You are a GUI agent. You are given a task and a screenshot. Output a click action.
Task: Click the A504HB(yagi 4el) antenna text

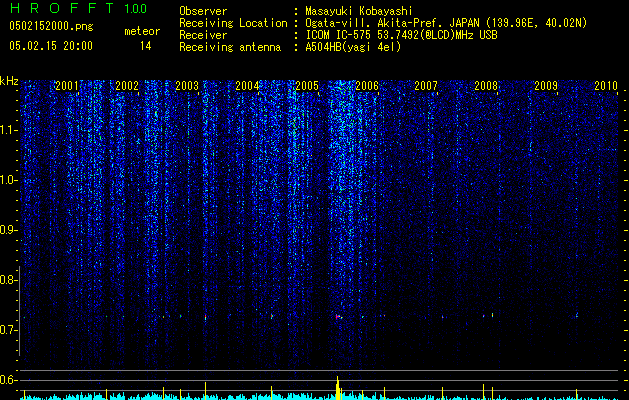tap(353, 47)
